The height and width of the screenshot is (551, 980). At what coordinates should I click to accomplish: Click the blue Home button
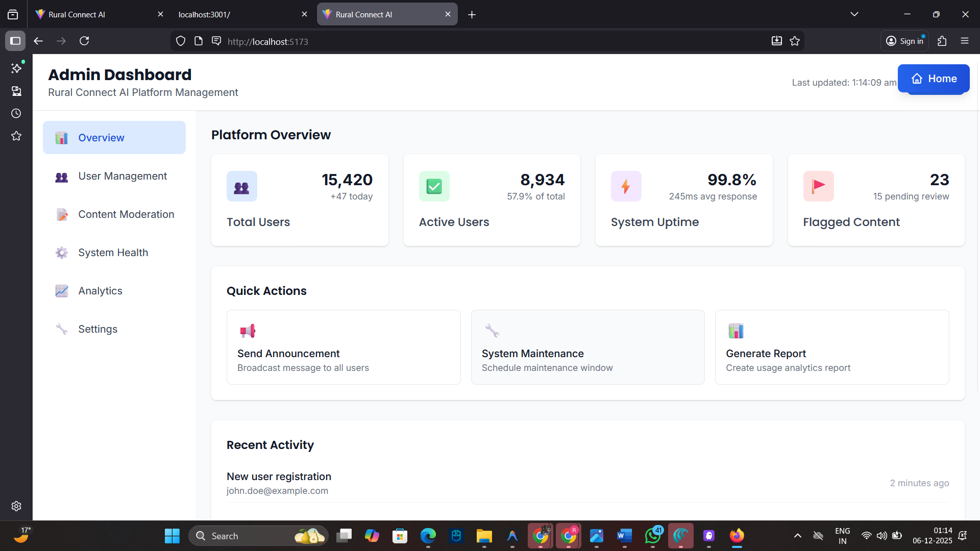coord(933,79)
